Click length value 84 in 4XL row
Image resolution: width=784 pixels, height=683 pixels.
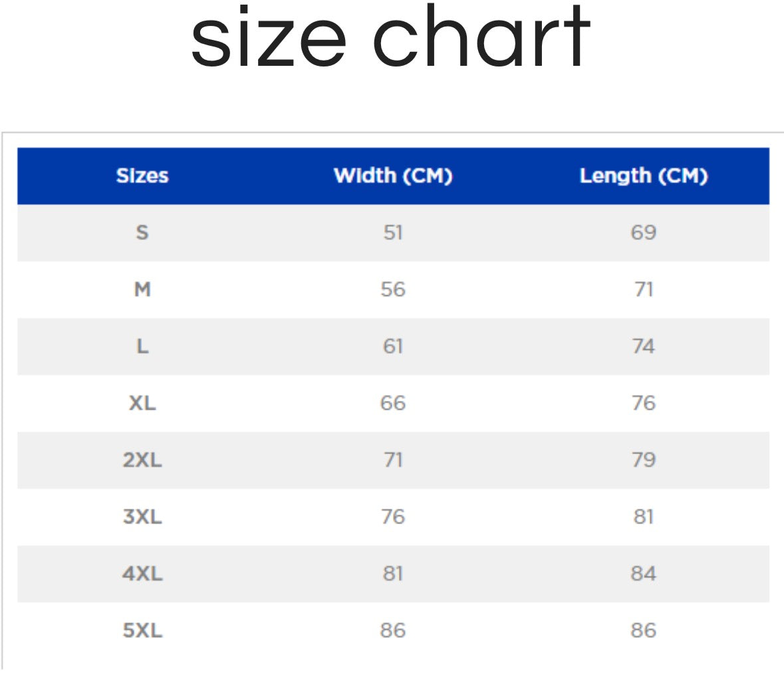click(643, 573)
